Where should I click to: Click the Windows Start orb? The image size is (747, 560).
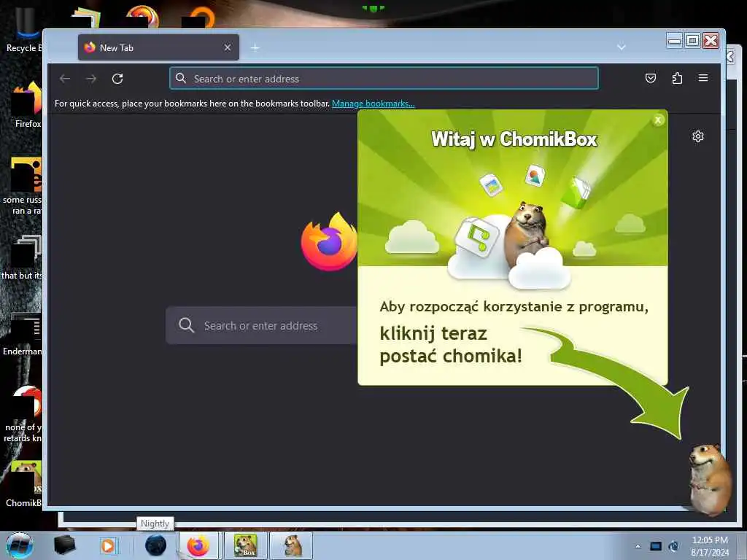(x=20, y=545)
